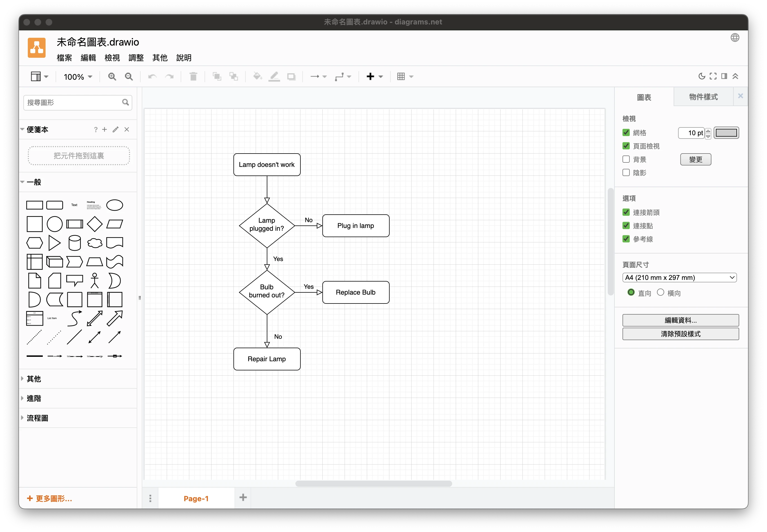Select the diamond shape in palette

pos(94,224)
